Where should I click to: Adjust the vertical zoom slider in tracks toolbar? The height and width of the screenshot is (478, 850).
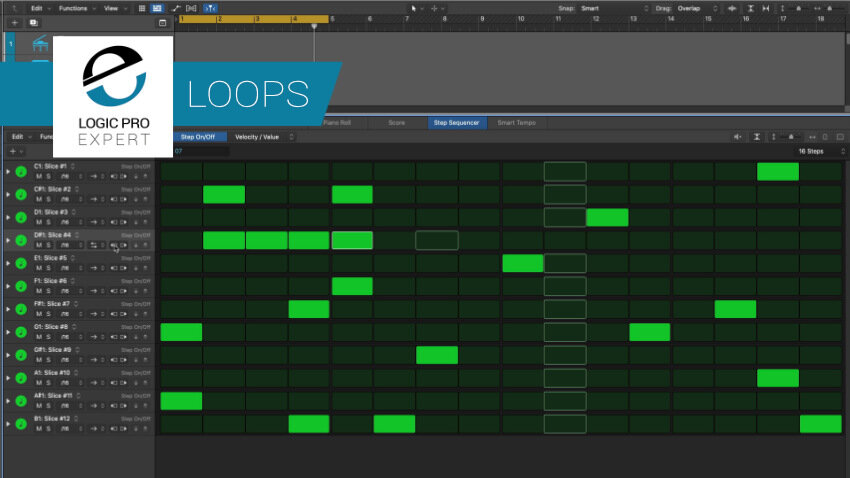(798, 8)
